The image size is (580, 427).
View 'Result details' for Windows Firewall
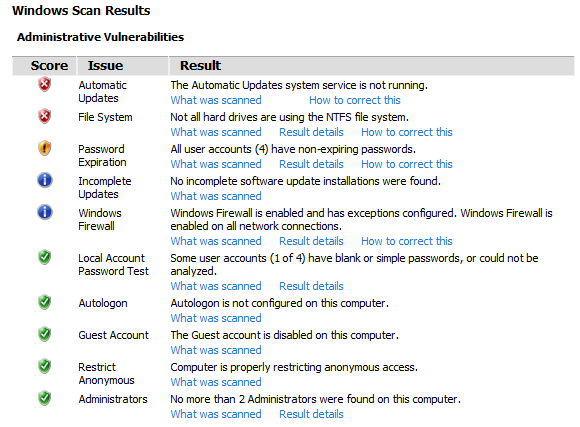[311, 241]
